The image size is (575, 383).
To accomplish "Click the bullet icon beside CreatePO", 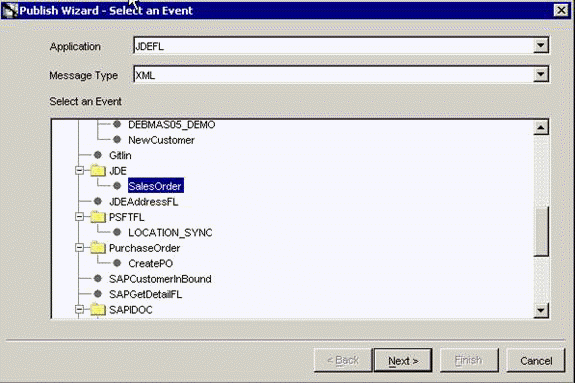I will [117, 263].
